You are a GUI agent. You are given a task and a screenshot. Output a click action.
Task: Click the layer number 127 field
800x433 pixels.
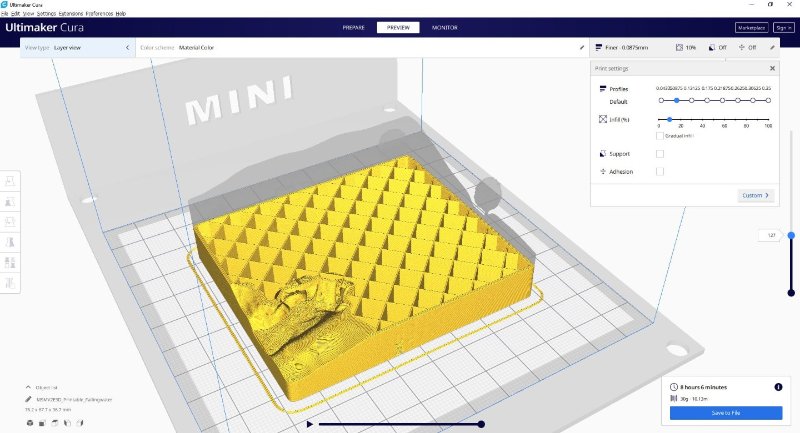pyautogui.click(x=771, y=235)
